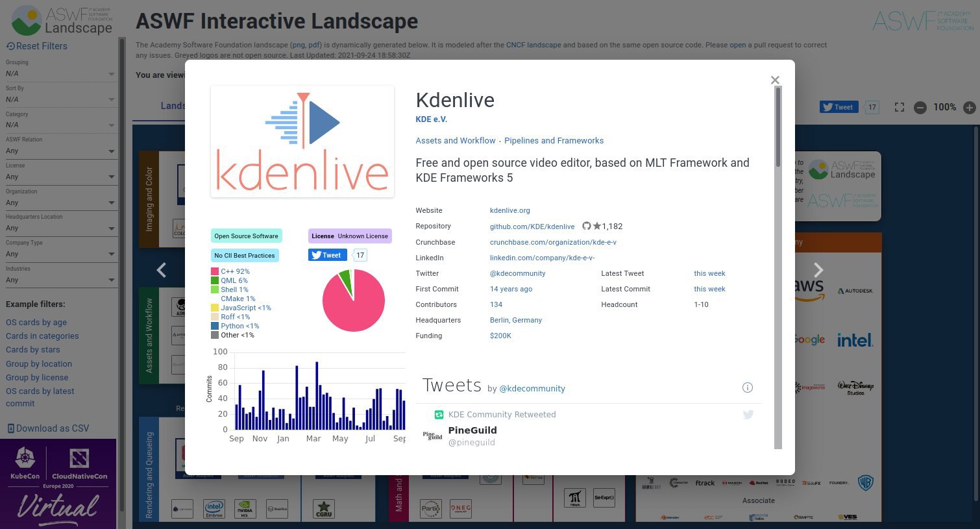This screenshot has width=980, height=529.
Task: Open @kdecommunity Twitter link
Action: (x=518, y=273)
